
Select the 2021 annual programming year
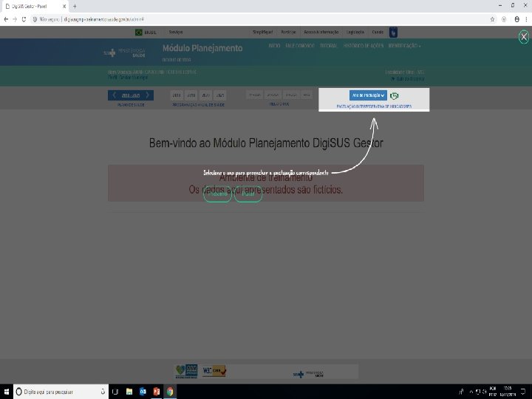(220, 95)
